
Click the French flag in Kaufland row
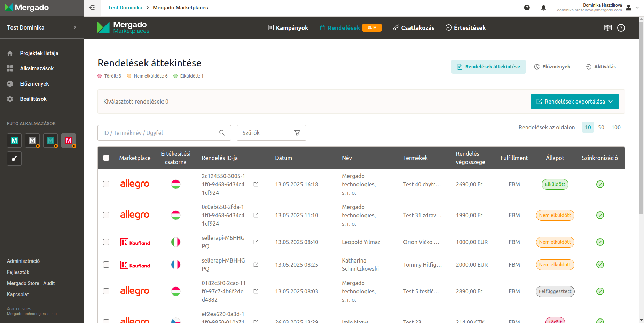tap(176, 265)
